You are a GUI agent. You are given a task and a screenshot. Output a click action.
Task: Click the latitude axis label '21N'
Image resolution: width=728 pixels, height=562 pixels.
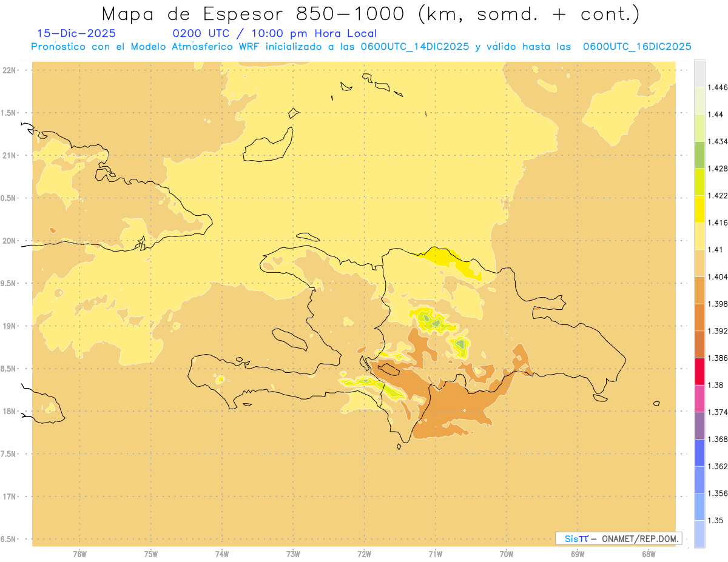tap(9, 155)
